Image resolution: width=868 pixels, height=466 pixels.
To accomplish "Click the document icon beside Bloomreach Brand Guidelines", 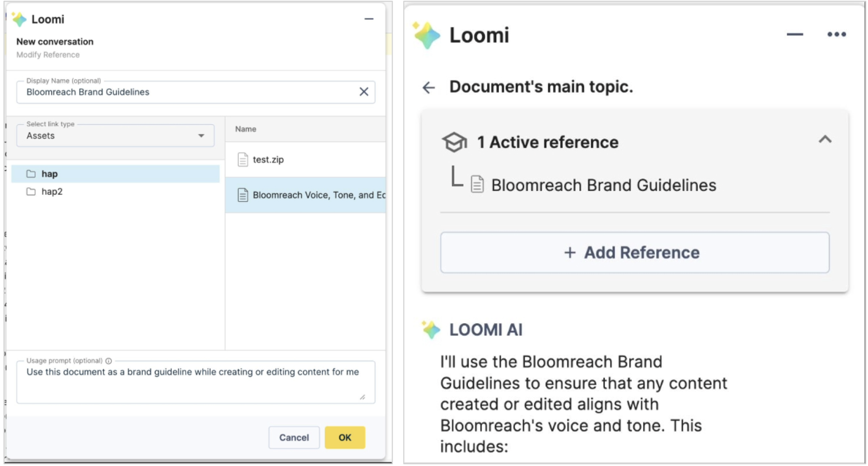I will coord(477,184).
